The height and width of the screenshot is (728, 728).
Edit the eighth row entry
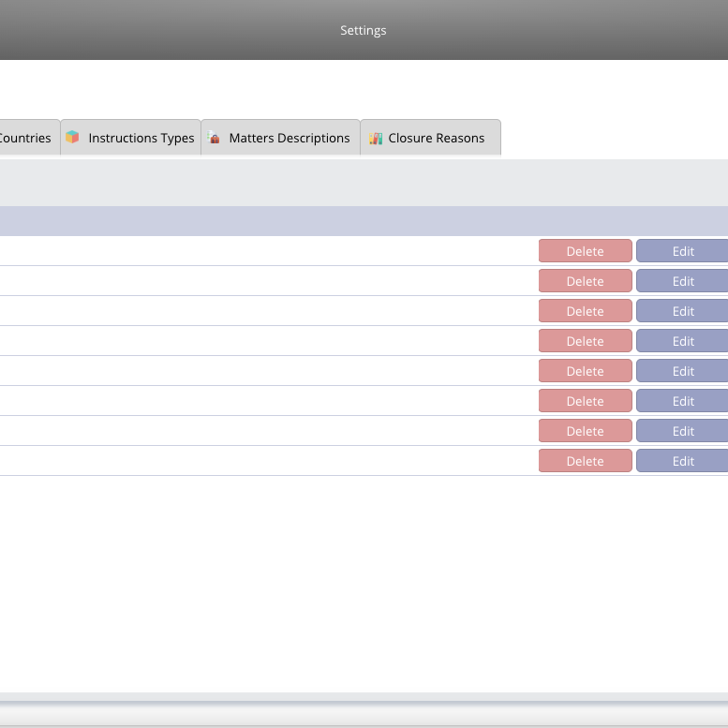[x=682, y=461]
